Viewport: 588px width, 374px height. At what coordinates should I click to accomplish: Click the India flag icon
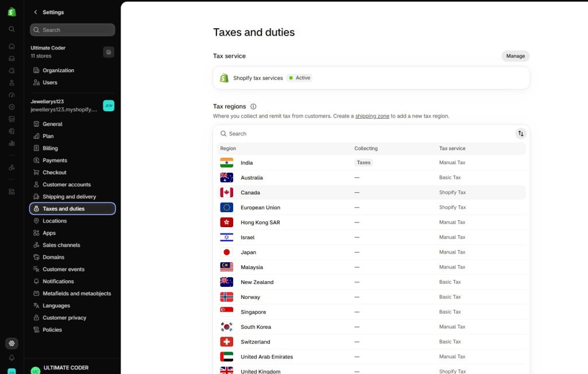click(x=226, y=163)
